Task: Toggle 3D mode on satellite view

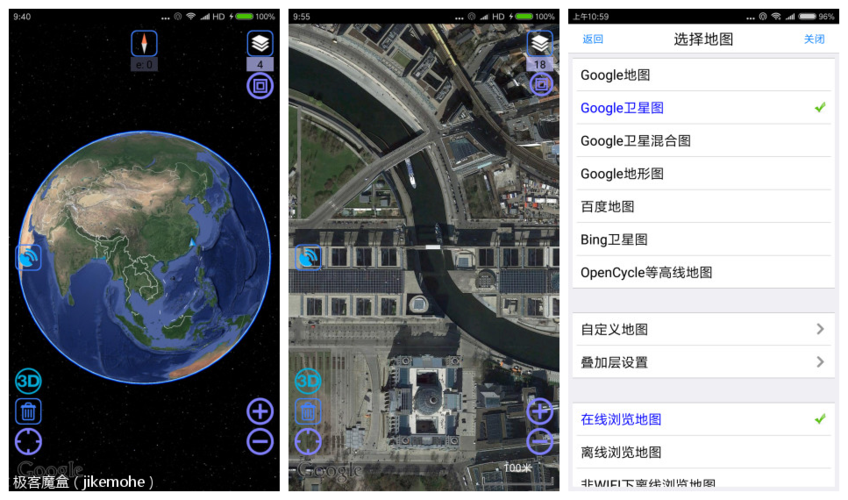Action: pos(308,382)
